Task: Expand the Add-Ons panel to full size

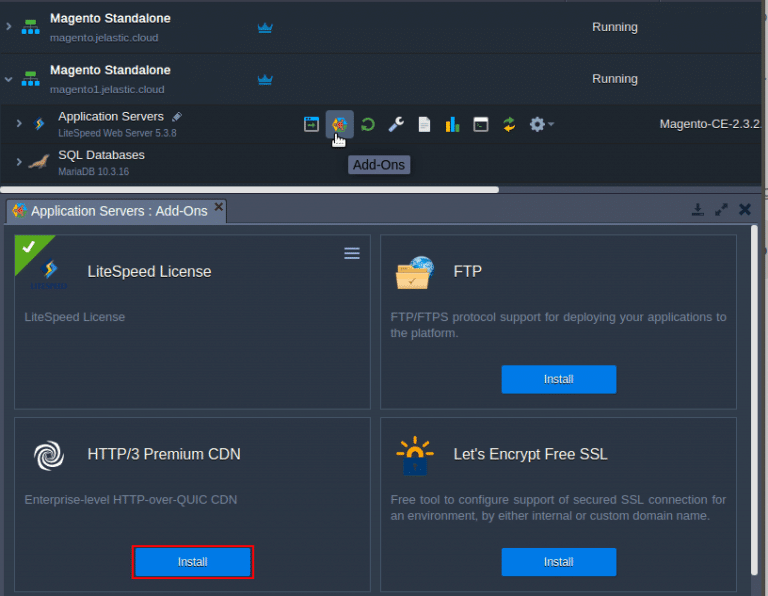Action: 721,210
